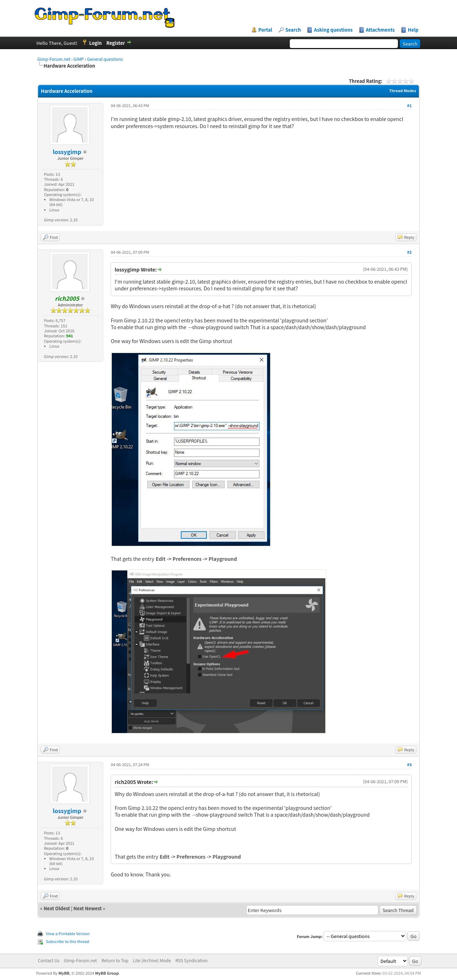Open MyBB Group footer link

107,973
